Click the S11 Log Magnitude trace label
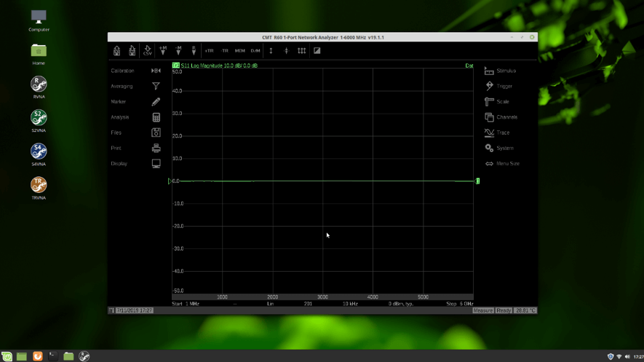Screen dimensions: 644x362 217,66
